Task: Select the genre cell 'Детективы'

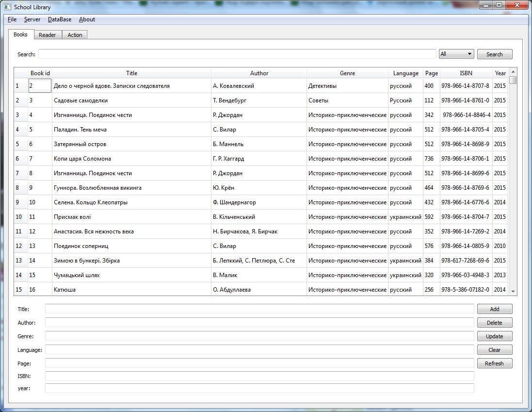Action: 347,86
